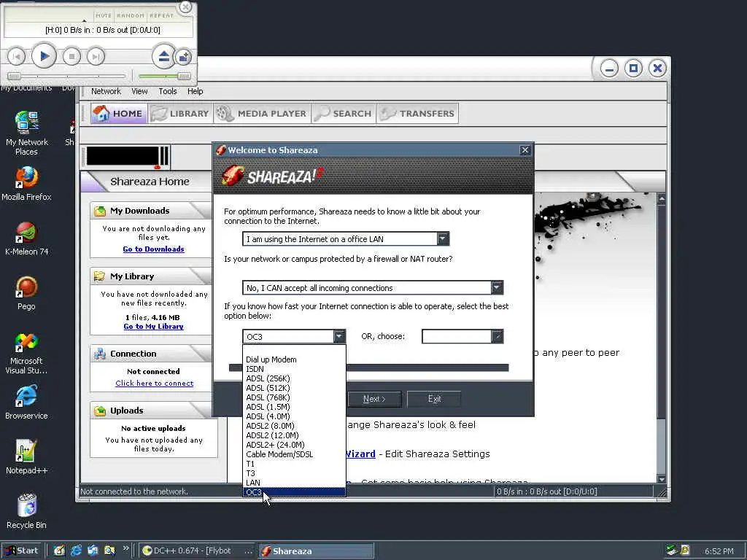Viewport: 747px width, 560px height.
Task: Open the Pego desktop icon
Action: (26, 293)
